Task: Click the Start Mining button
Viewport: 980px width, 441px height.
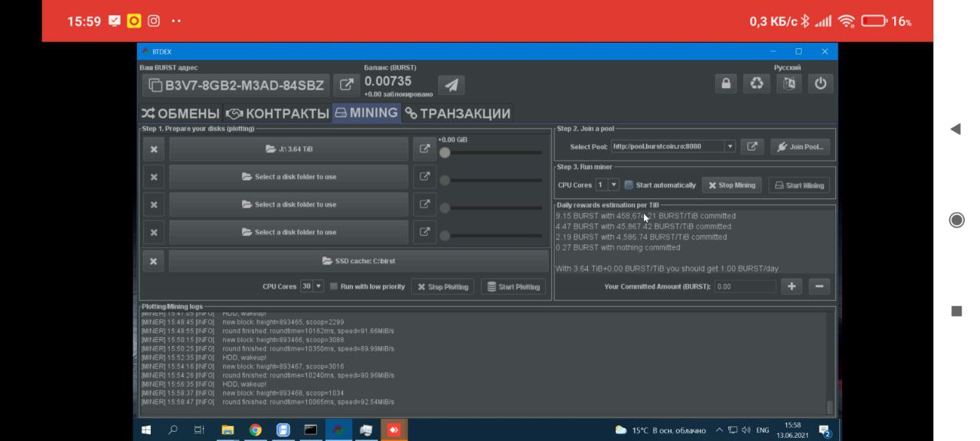Action: (799, 185)
